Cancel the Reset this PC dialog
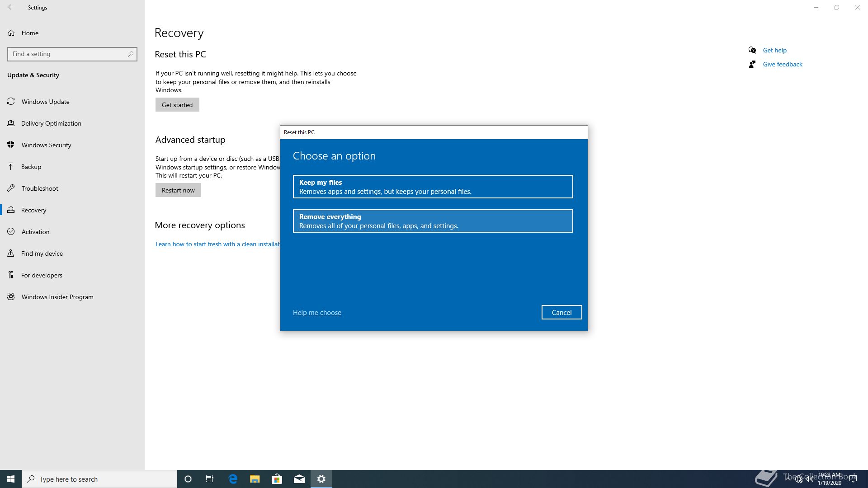868x488 pixels. [561, 312]
